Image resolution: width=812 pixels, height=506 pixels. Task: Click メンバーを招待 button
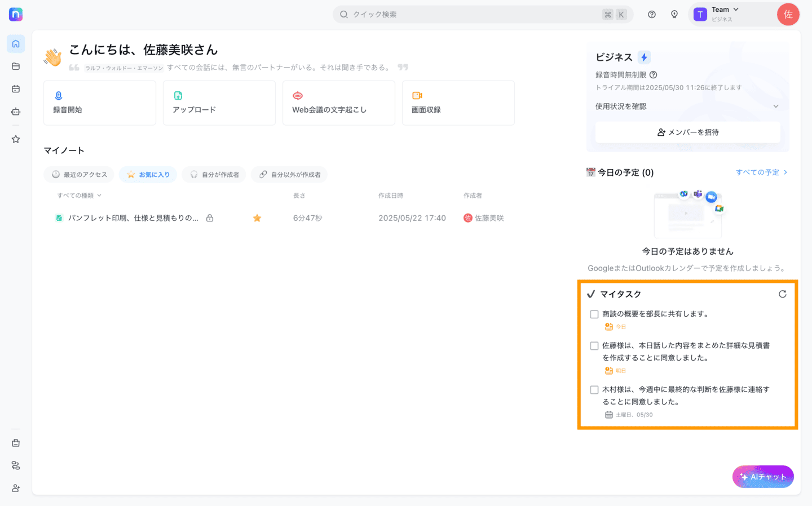[x=688, y=132]
